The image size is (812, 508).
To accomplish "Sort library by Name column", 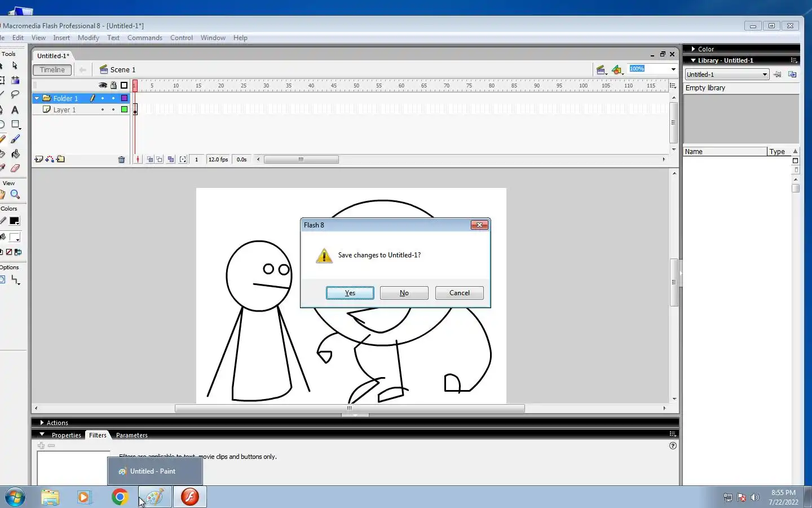I will tap(725, 152).
